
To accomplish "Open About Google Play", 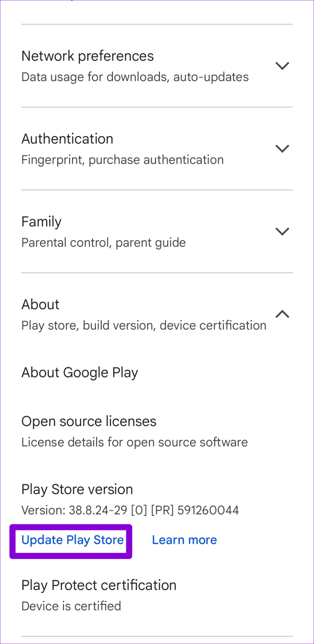I will pyautogui.click(x=79, y=373).
